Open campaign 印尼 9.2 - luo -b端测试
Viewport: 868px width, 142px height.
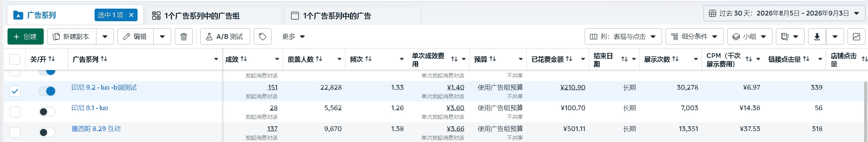pyautogui.click(x=104, y=87)
